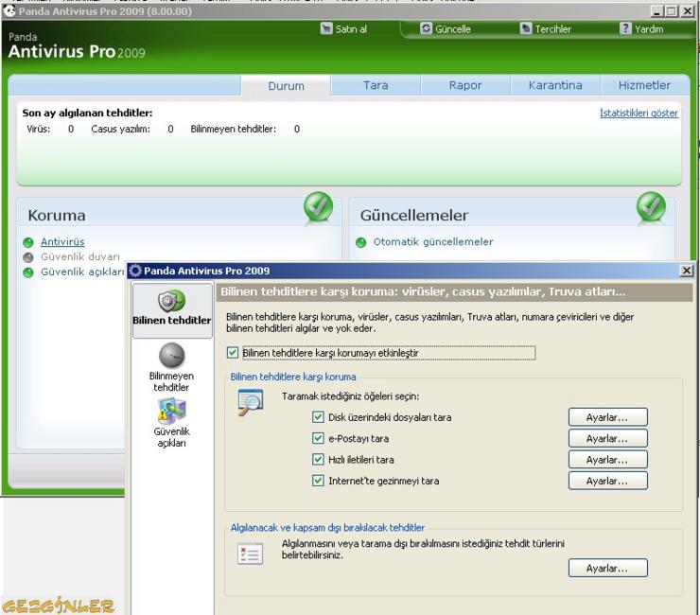Click the Koruma panel heading
The height and width of the screenshot is (615, 700).
pos(57,216)
